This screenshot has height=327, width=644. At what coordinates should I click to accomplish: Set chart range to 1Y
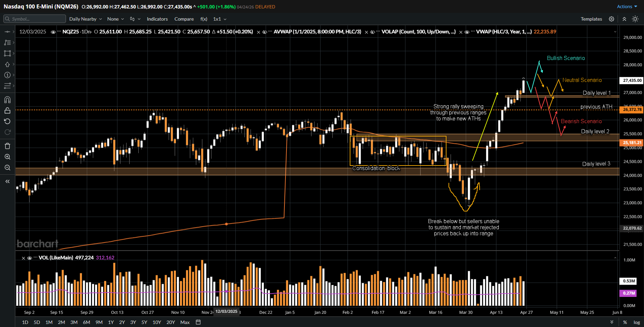coord(111,322)
